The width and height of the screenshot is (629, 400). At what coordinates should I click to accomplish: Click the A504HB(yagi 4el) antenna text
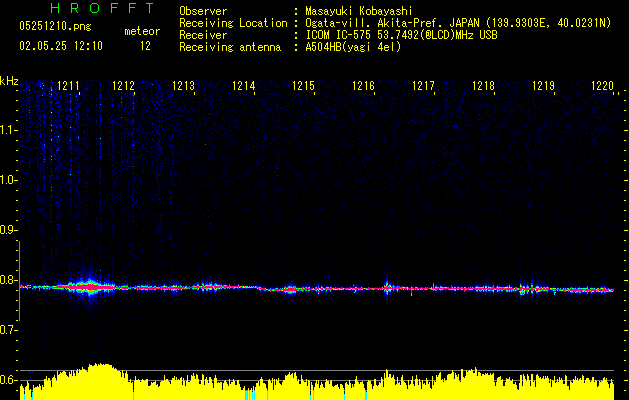tap(353, 47)
